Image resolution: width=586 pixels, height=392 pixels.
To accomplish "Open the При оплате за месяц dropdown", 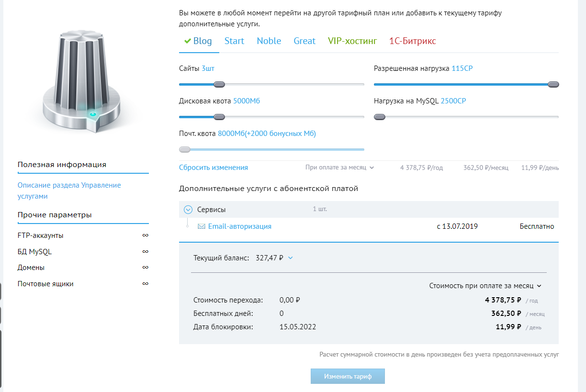I will (x=339, y=168).
